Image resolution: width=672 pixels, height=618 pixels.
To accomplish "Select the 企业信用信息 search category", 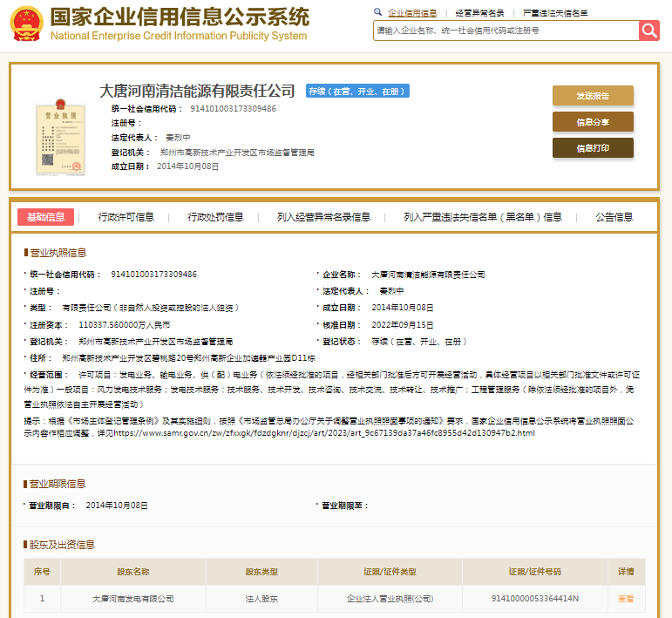I will pos(412,13).
